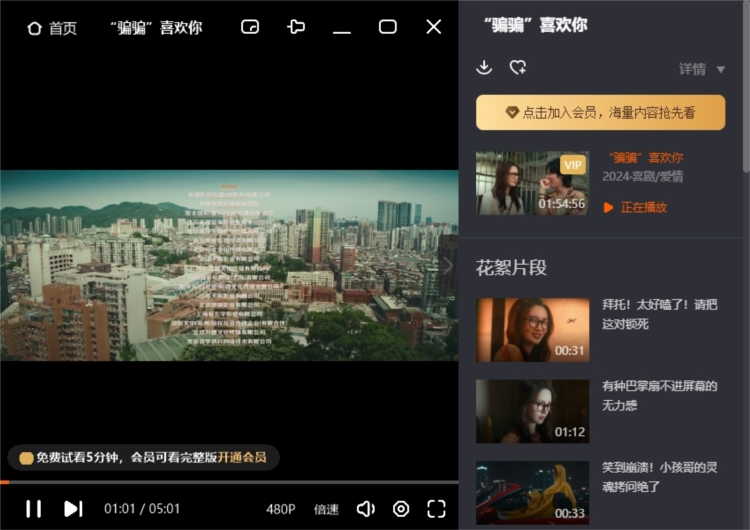Screen dimensions: 750x530
Task: Play the 00:31 花絮 clip thumbnail
Action: coord(532,329)
